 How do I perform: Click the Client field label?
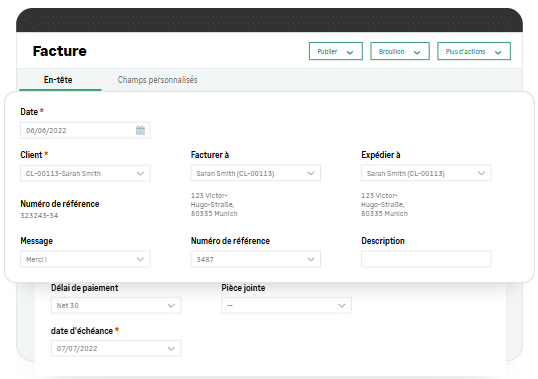[31, 155]
